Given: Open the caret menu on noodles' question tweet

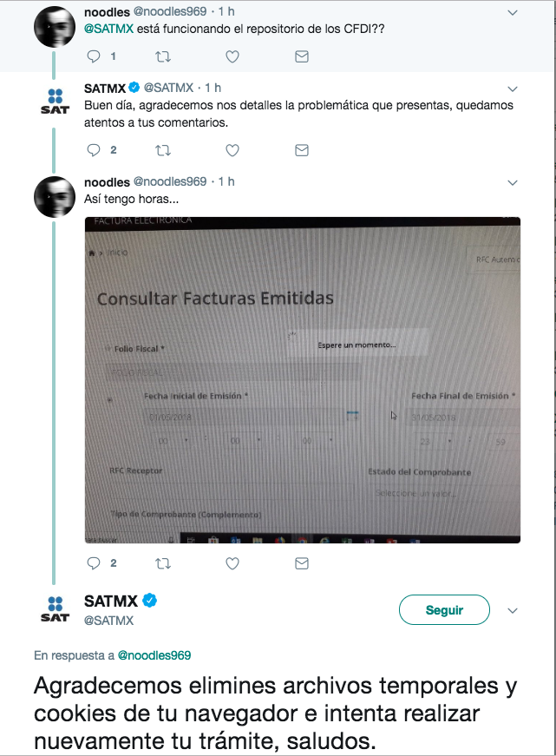Looking at the screenshot, I should (512, 13).
